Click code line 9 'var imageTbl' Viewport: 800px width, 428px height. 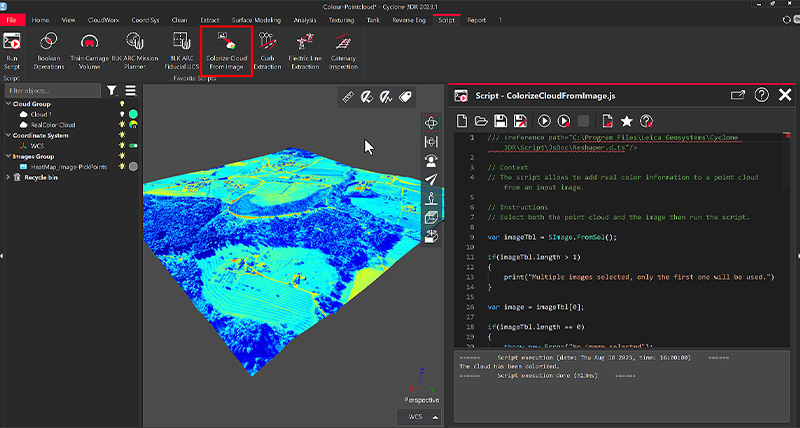pos(552,237)
